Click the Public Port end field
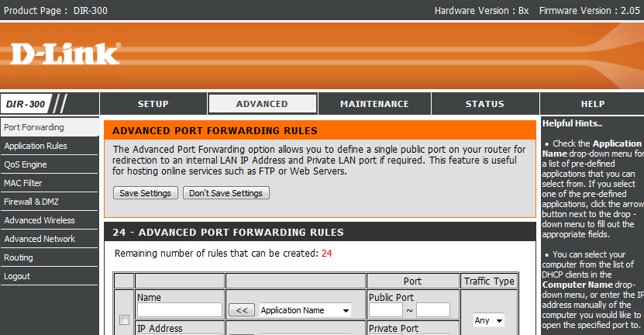The width and height of the screenshot is (644, 335). (x=433, y=310)
